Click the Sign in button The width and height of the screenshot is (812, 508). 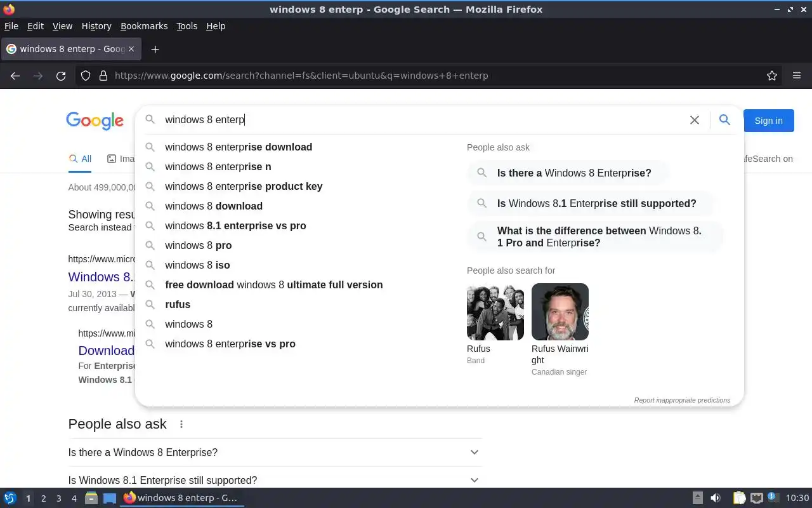[x=768, y=121]
